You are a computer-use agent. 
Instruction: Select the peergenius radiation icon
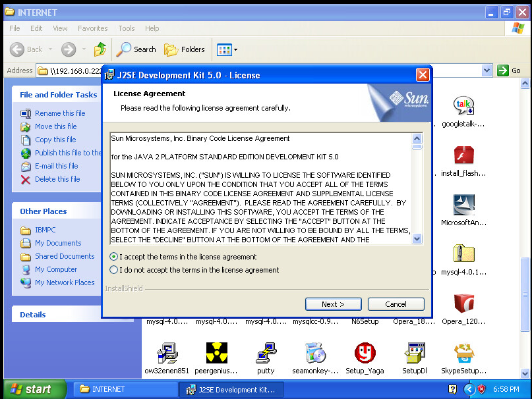pyautogui.click(x=217, y=354)
